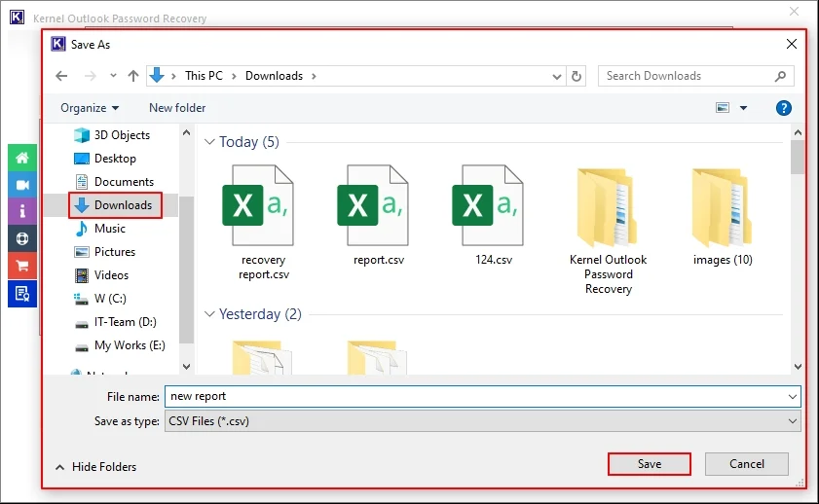Image resolution: width=819 pixels, height=504 pixels.
Task: Select the images (10) folder
Action: pyautogui.click(x=723, y=215)
